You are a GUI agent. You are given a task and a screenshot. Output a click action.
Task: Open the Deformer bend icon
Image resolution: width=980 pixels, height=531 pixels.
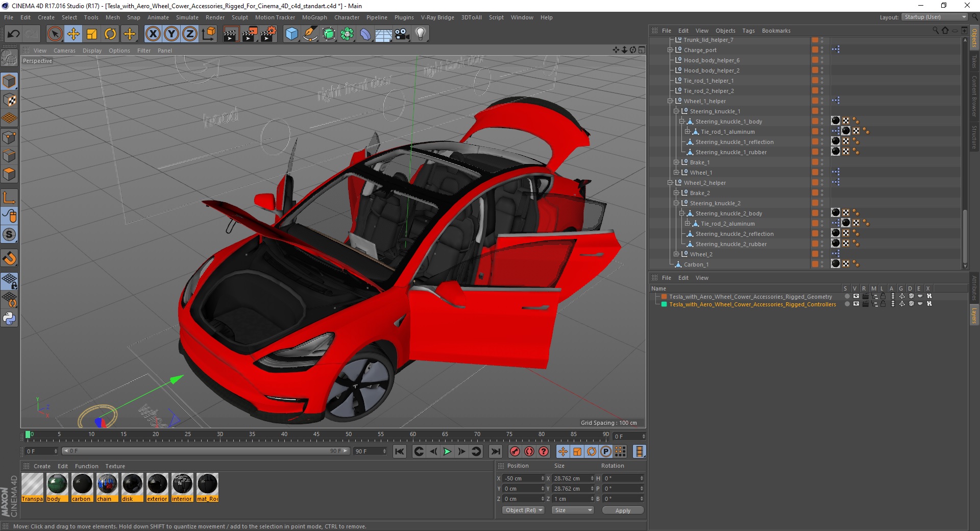click(x=365, y=34)
